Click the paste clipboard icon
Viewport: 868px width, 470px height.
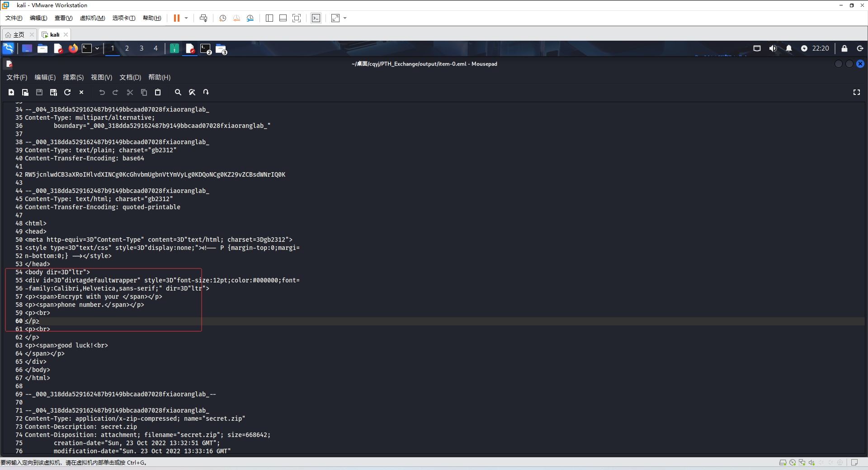click(158, 92)
